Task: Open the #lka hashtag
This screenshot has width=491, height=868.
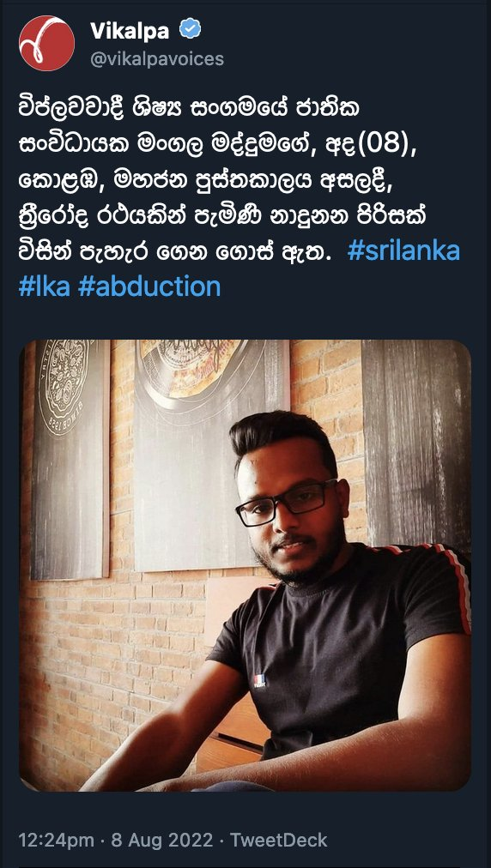Action: 45,286
